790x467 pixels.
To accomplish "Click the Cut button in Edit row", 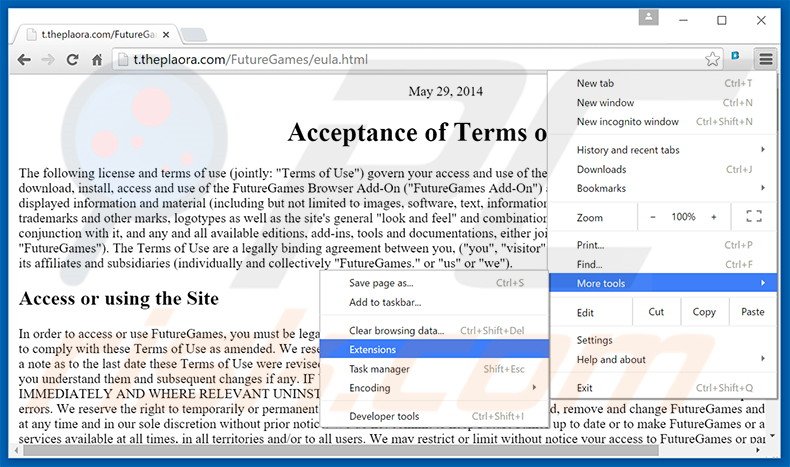I will click(x=656, y=312).
